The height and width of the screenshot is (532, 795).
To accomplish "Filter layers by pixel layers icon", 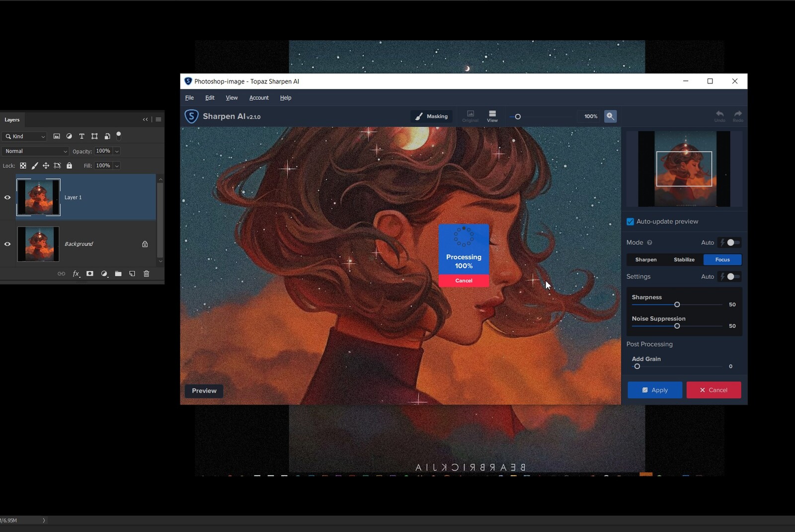I will (57, 136).
